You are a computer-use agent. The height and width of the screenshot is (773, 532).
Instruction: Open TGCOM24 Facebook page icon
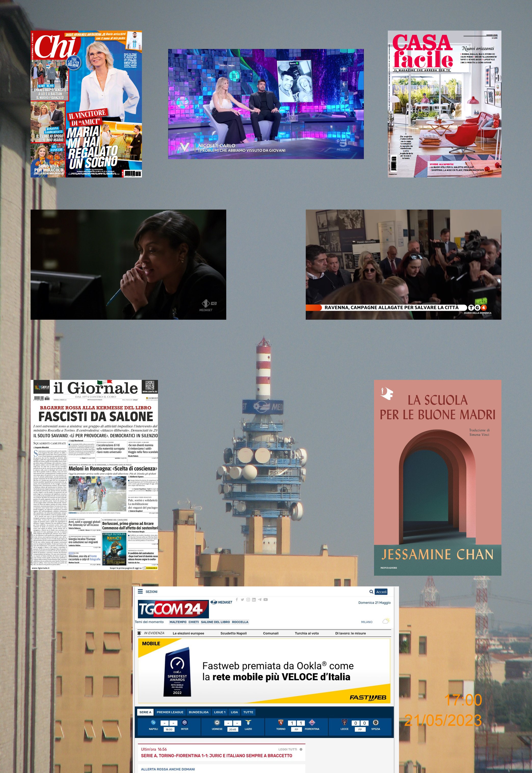point(237,600)
